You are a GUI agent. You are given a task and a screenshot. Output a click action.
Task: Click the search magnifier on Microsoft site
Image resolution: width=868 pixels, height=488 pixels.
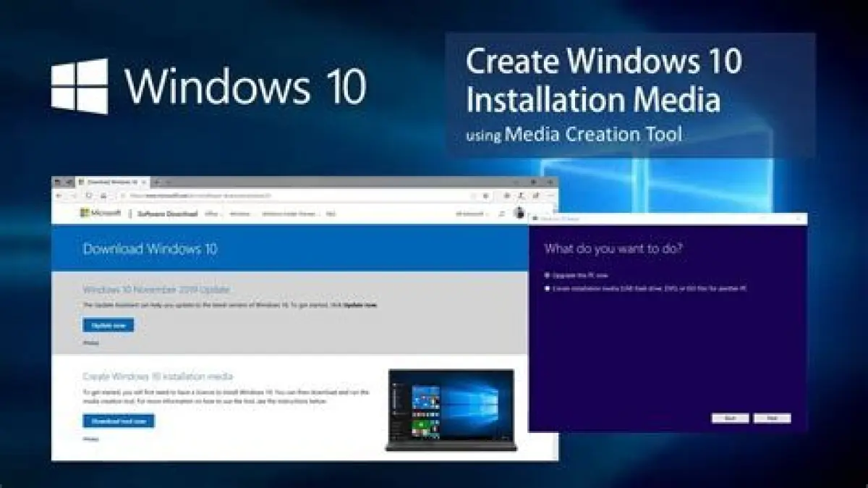pyautogui.click(x=501, y=214)
